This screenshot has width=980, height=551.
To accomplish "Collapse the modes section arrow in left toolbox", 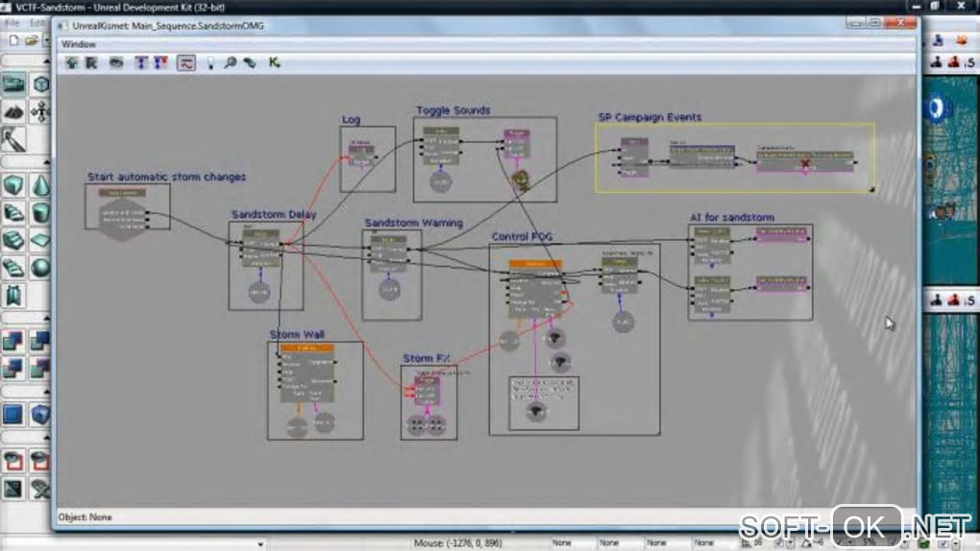I will [x=46, y=61].
